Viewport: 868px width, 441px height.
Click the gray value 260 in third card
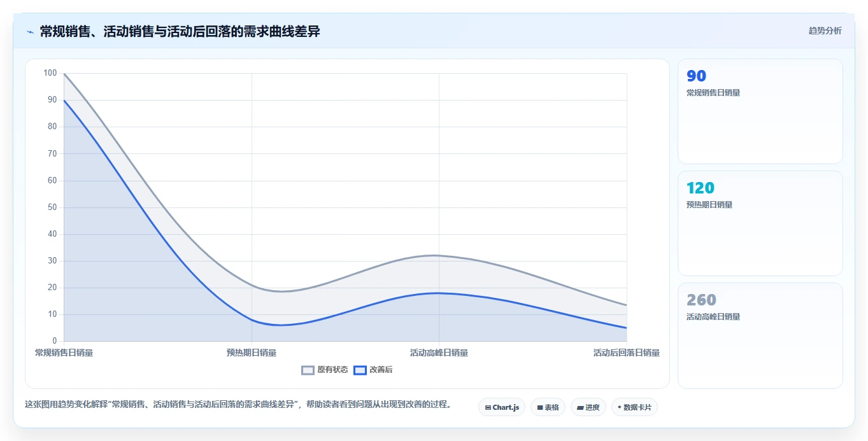tap(701, 300)
